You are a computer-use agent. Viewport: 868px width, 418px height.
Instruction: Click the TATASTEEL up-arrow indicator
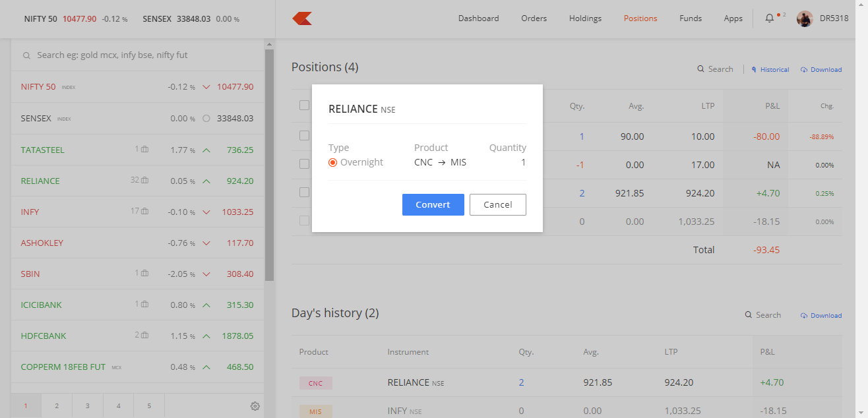(x=206, y=150)
